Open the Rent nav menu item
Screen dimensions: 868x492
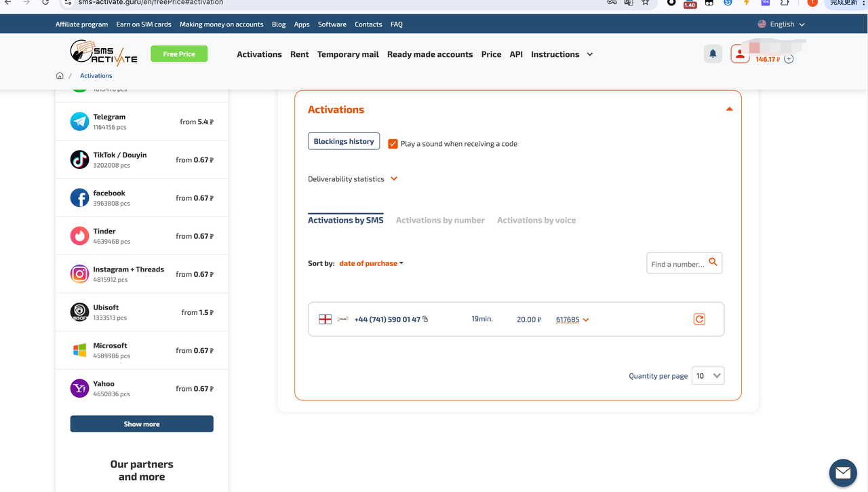[300, 54]
